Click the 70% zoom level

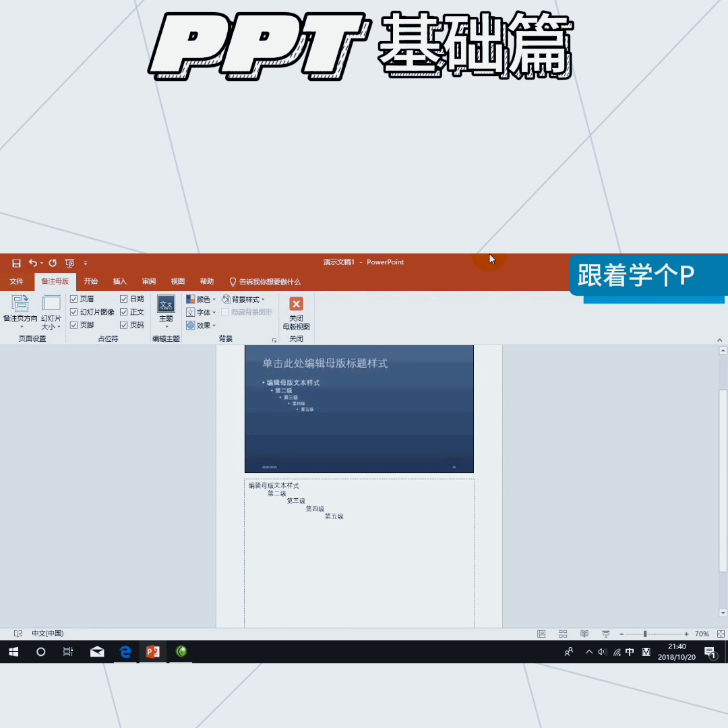[x=702, y=634]
